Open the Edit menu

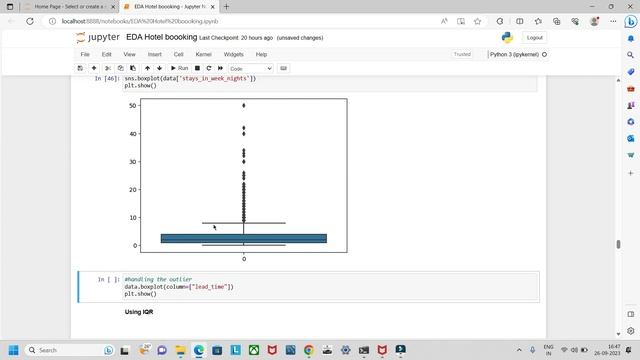click(x=107, y=54)
